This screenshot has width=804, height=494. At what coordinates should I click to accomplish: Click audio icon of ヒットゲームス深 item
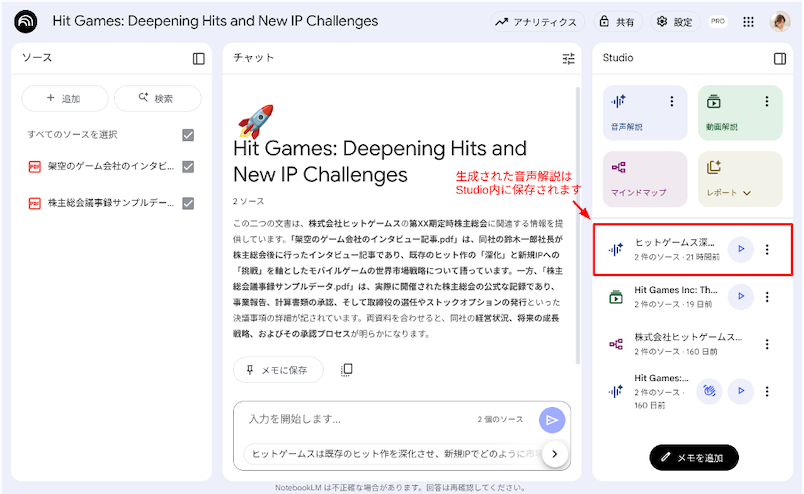[616, 249]
